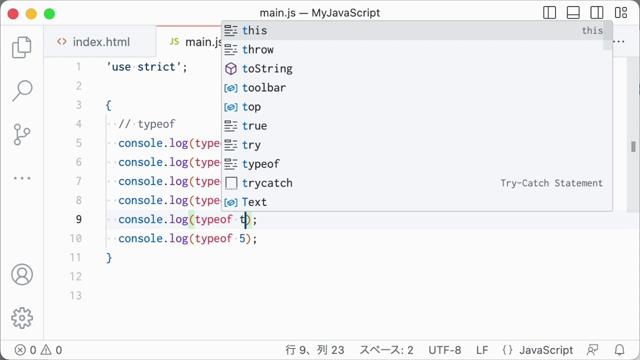Switch to the index.html tab
Screen dimensions: 640x360
coord(94,42)
